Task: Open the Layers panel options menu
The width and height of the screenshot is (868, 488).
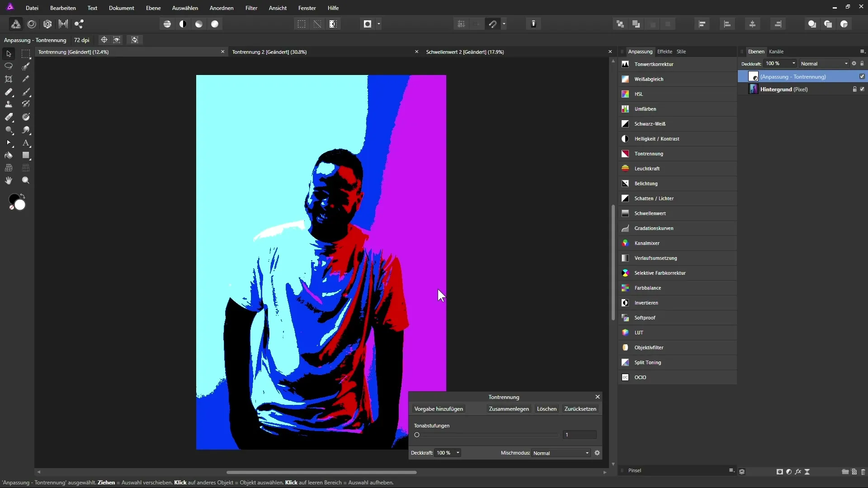Action: 862,52
